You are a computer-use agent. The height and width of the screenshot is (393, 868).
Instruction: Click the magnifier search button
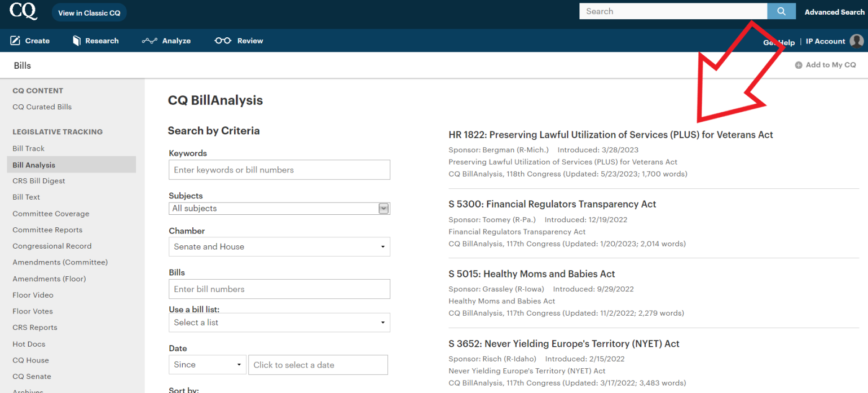coord(781,11)
